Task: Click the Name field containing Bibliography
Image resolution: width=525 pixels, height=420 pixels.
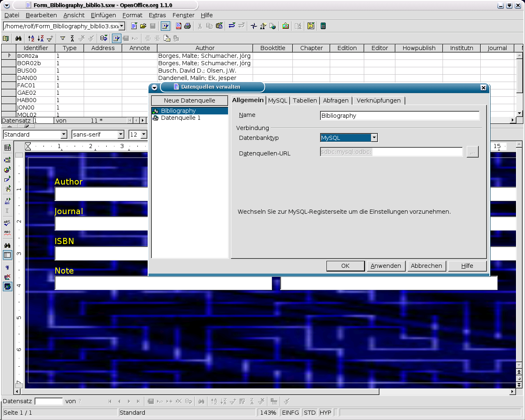Action: 399,116
